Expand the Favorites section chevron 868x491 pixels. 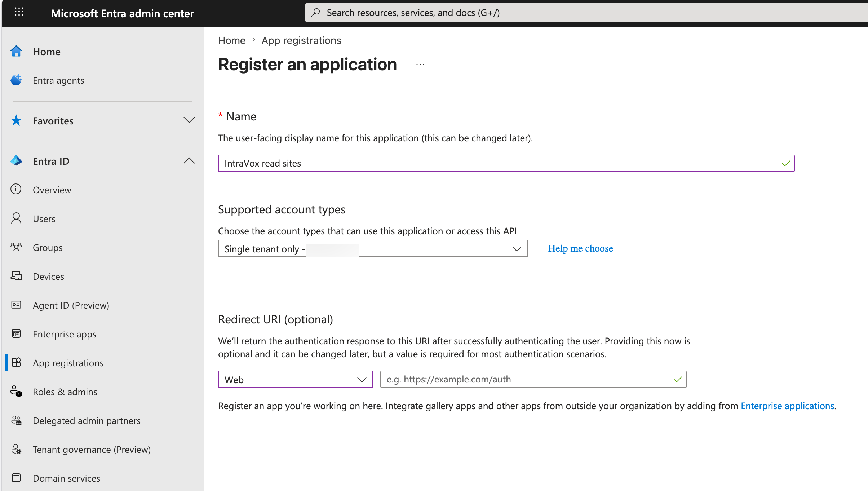pos(189,120)
